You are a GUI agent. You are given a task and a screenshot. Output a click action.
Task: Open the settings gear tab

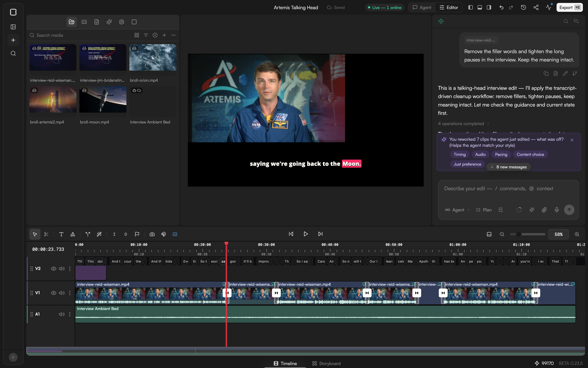click(122, 22)
